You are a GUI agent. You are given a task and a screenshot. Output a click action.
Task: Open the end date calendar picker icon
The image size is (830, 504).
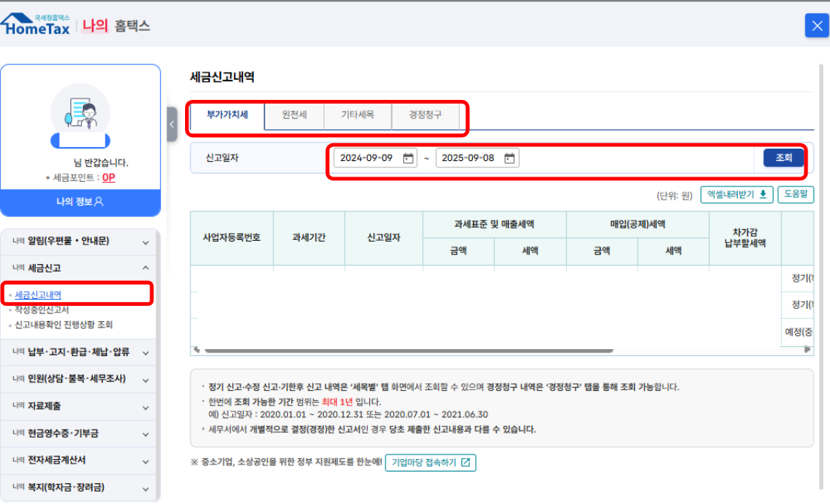point(509,158)
